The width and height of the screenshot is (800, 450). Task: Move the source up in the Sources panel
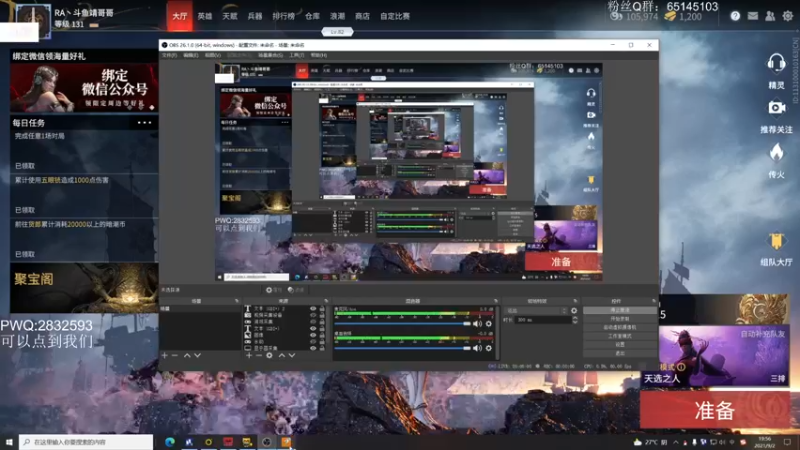coord(282,355)
